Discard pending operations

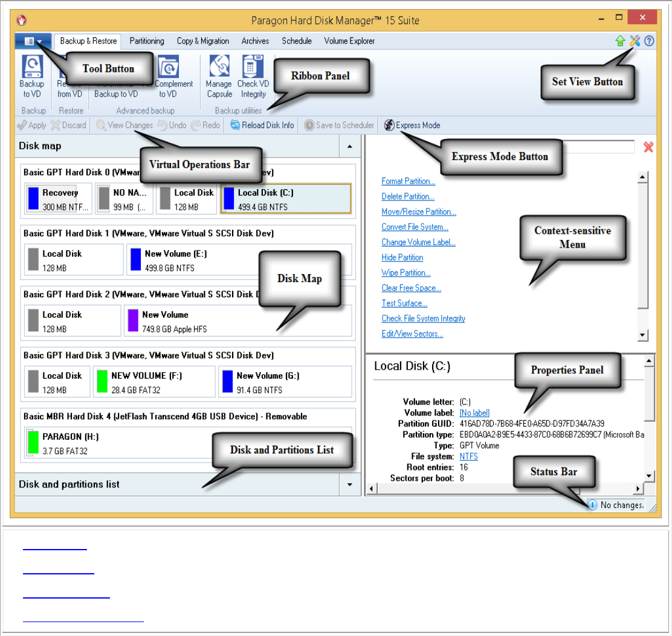[68, 125]
